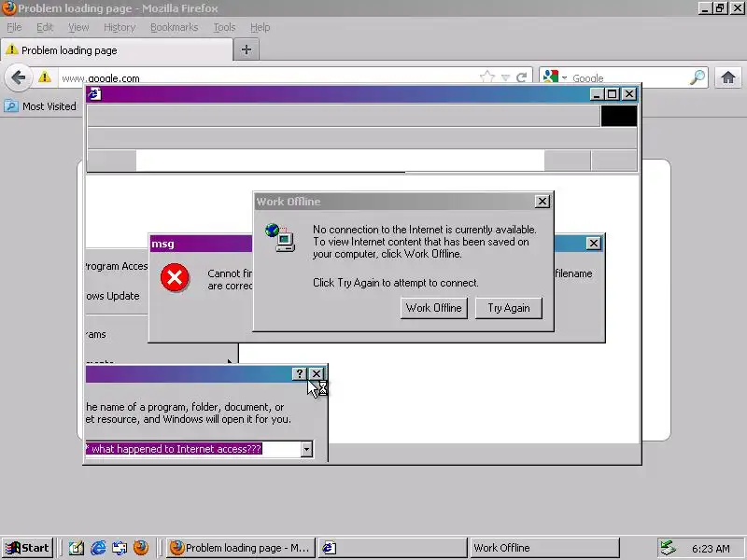
Task: Open the Help menu in Firefox
Action: pos(261,27)
